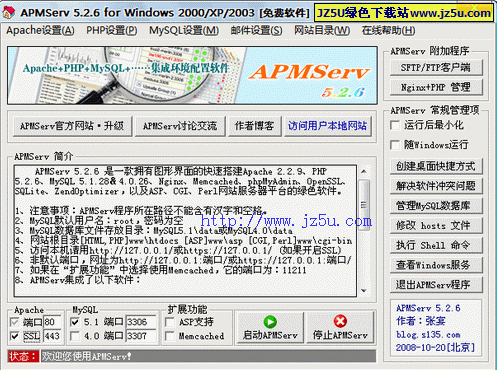This screenshot has width=497, height=370.
Task: Click the SSL port 443 input field
Action: coord(52,336)
